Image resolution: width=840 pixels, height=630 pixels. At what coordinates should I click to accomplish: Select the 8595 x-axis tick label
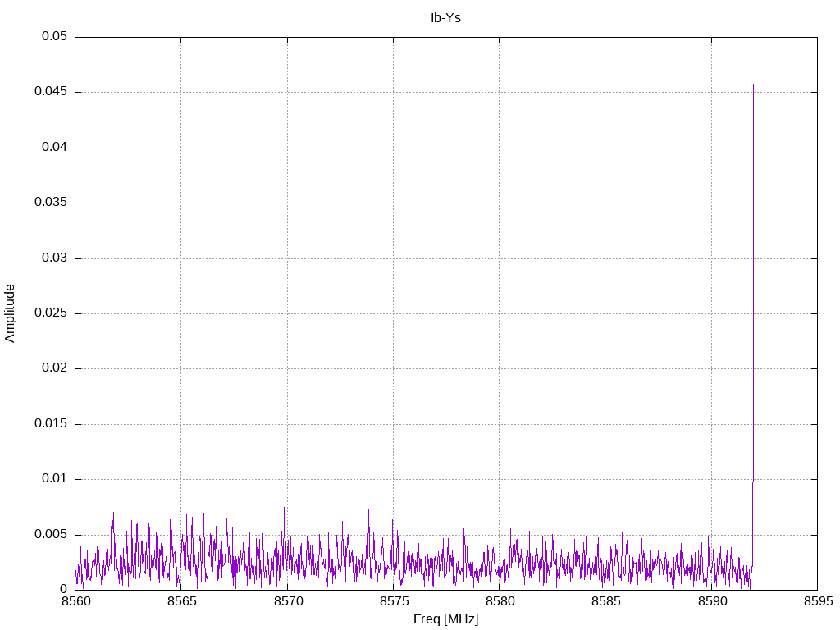[x=817, y=601]
